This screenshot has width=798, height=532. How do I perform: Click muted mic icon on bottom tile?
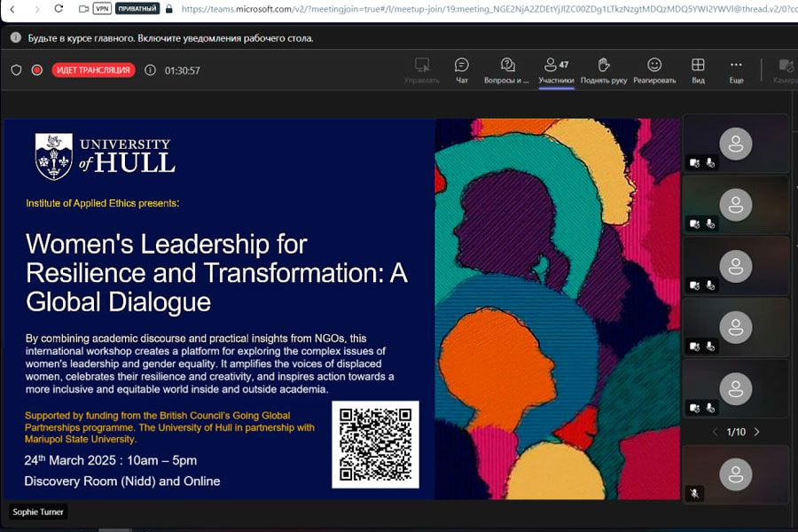coord(694,493)
